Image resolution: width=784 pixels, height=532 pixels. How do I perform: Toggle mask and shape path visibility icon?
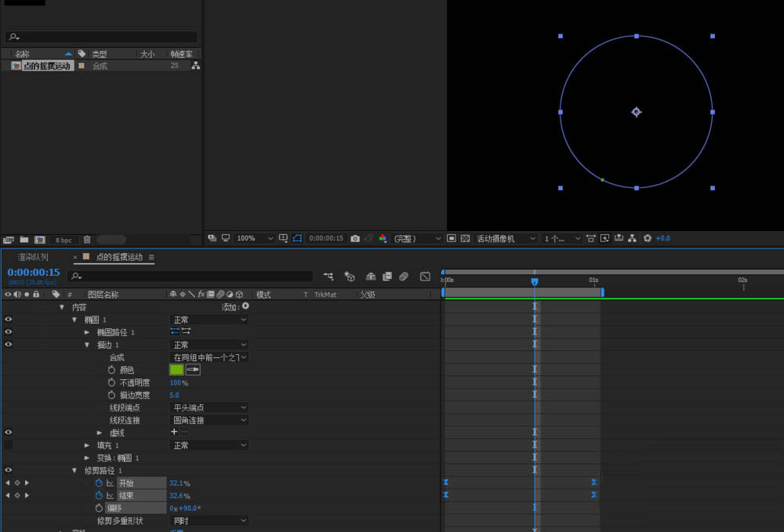[x=298, y=238]
